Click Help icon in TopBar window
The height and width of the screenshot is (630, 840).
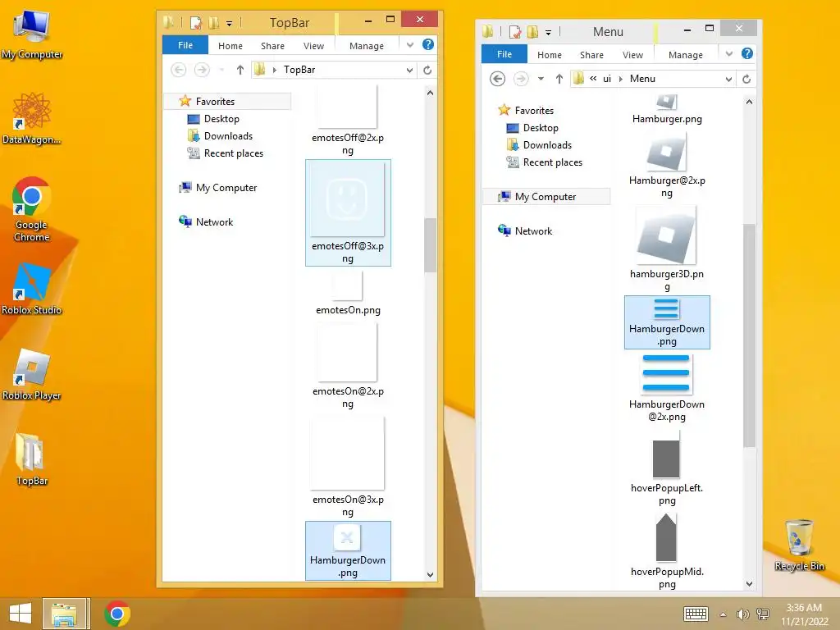click(x=428, y=45)
